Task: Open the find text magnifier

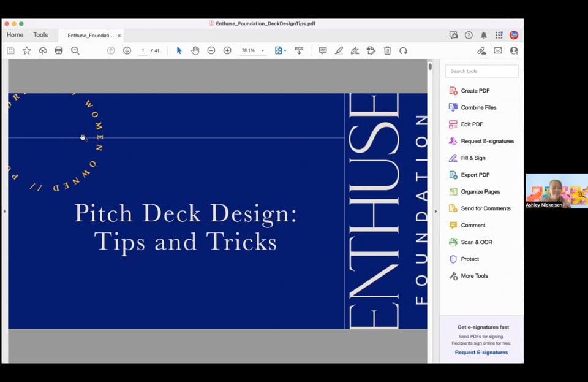Action: [75, 51]
